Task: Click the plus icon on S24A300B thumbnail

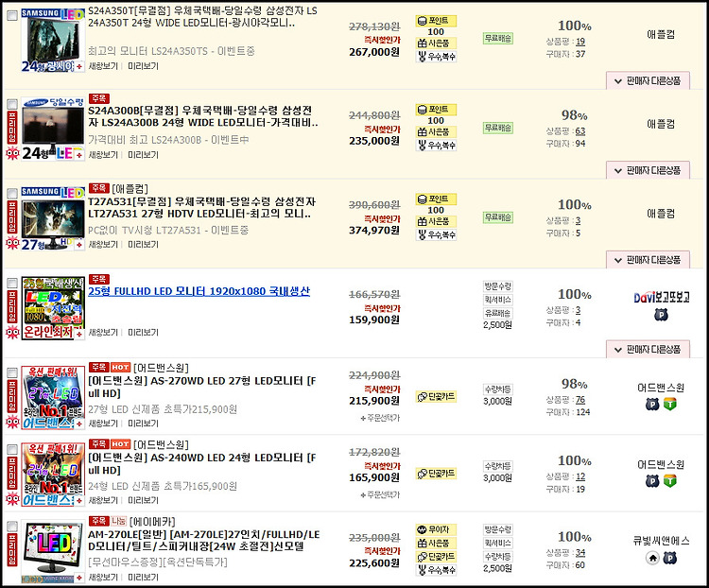Action: 79,155
